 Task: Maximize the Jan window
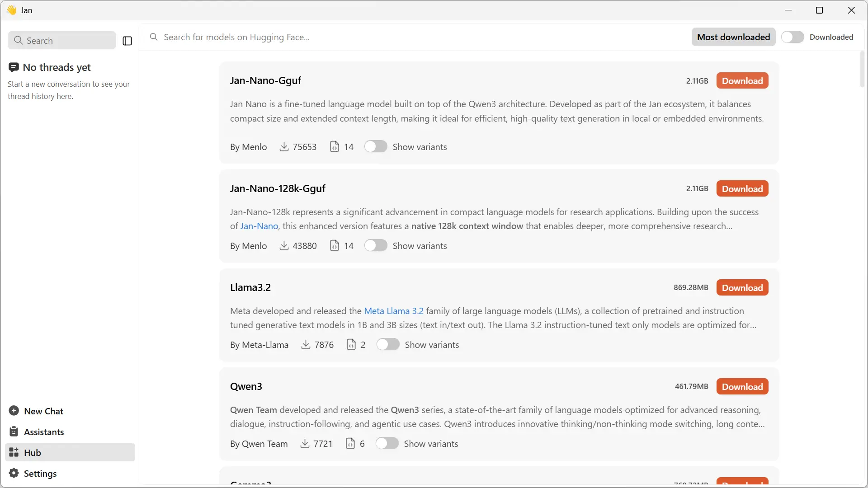tap(819, 10)
